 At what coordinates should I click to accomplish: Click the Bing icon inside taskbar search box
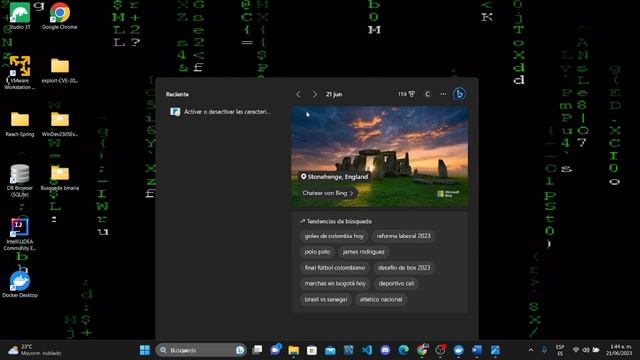(240, 350)
